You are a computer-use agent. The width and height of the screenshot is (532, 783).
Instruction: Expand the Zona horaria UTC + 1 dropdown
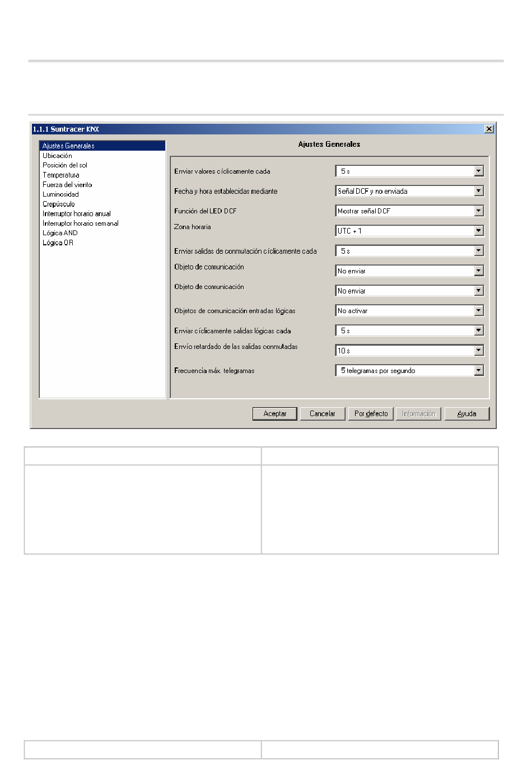478,231
